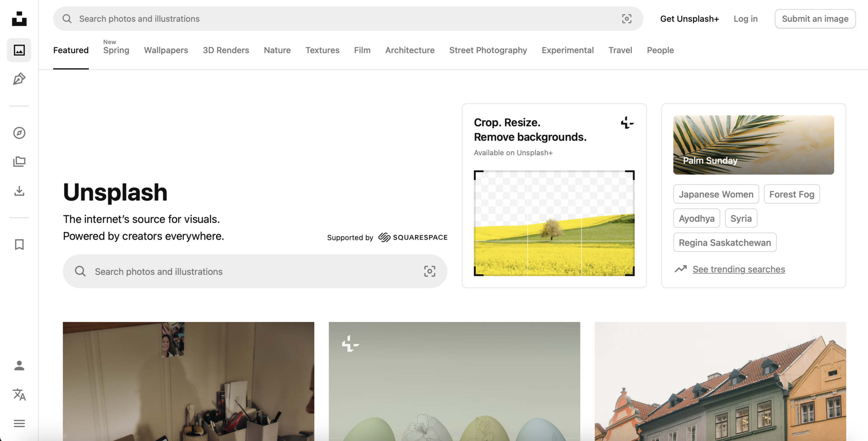Focus the hero search photos input field
Image resolution: width=868 pixels, height=441 pixels.
click(251, 272)
